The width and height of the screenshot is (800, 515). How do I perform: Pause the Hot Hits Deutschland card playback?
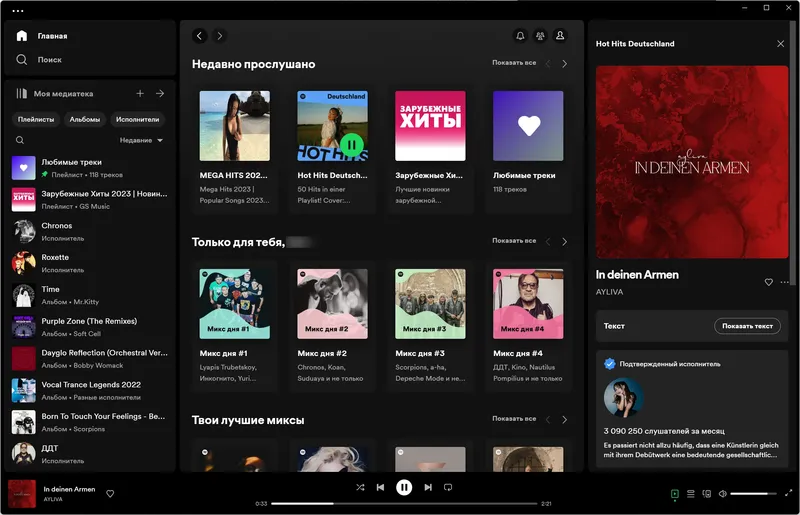point(352,145)
